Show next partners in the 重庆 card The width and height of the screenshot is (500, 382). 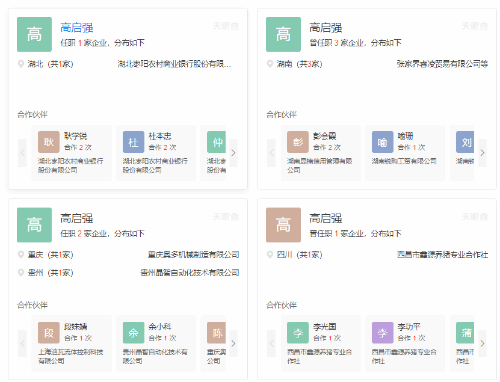(233, 343)
